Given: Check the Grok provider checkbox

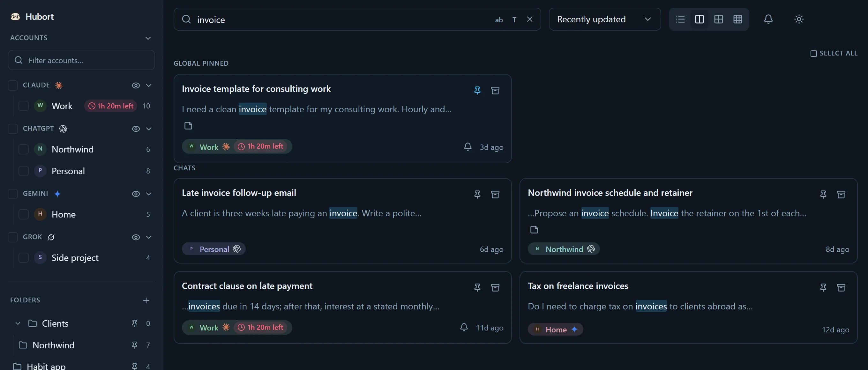Looking at the screenshot, I should [x=13, y=237].
